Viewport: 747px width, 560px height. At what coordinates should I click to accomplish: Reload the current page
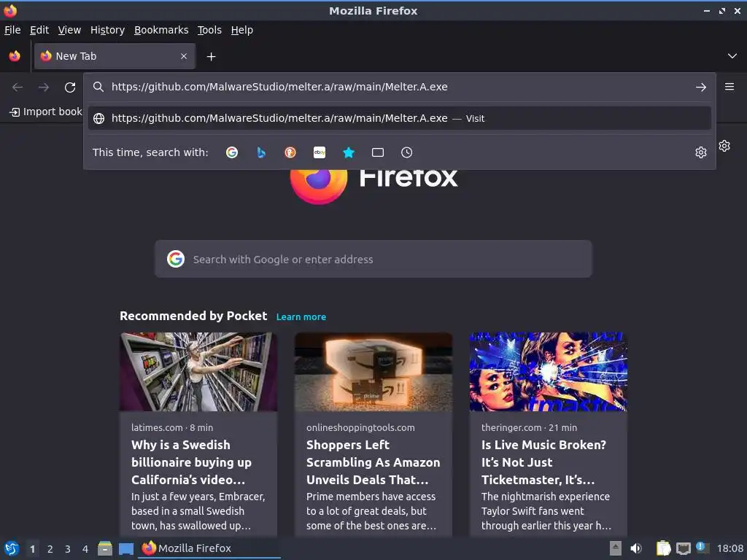click(70, 87)
